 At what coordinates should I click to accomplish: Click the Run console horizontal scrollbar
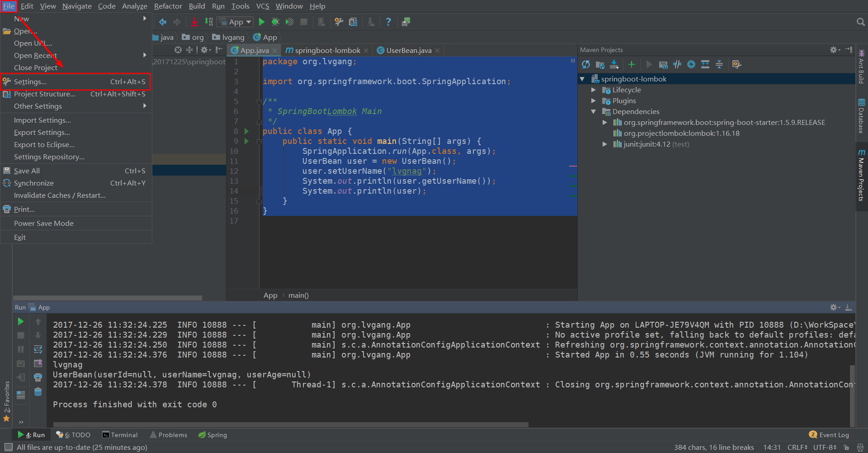[x=291, y=425]
